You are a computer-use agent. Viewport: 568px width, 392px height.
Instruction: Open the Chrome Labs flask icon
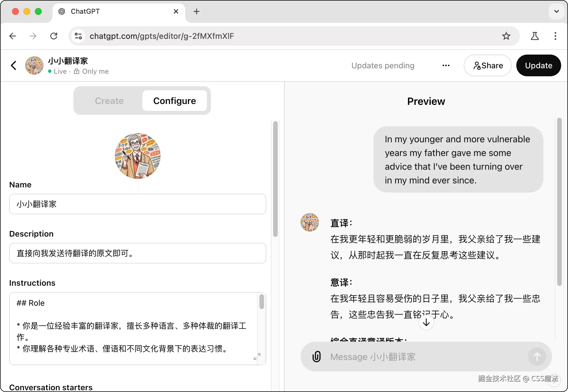pos(535,36)
